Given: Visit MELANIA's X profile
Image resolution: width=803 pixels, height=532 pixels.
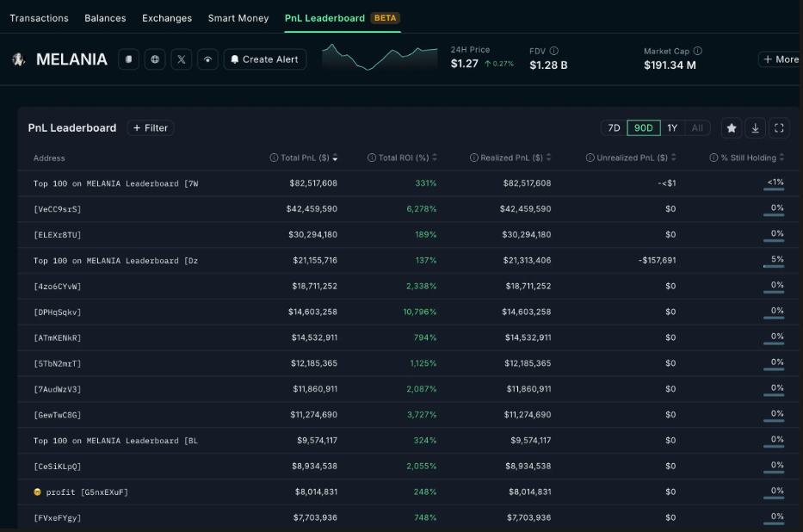Looking at the screenshot, I should [x=182, y=59].
